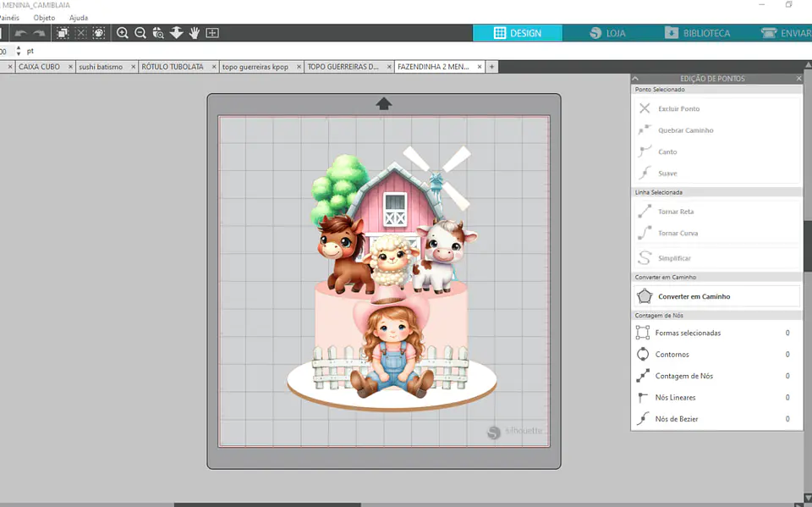Click the Tornar Curva label
The width and height of the screenshot is (812, 507).
click(678, 233)
